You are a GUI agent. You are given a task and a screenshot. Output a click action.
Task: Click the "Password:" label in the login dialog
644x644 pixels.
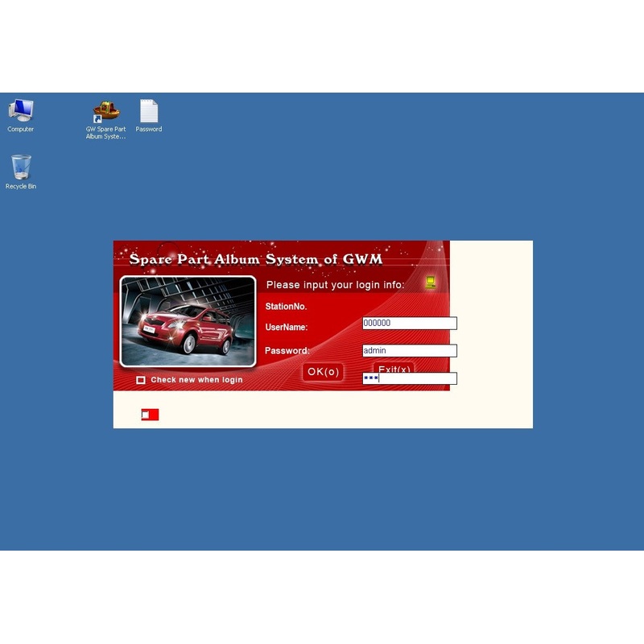[x=287, y=351]
